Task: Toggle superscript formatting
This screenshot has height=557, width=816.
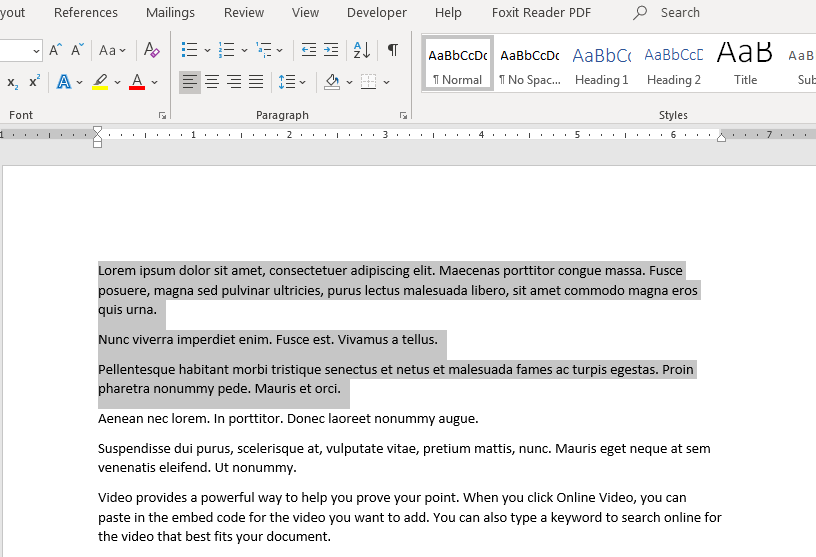Action: click(34, 82)
